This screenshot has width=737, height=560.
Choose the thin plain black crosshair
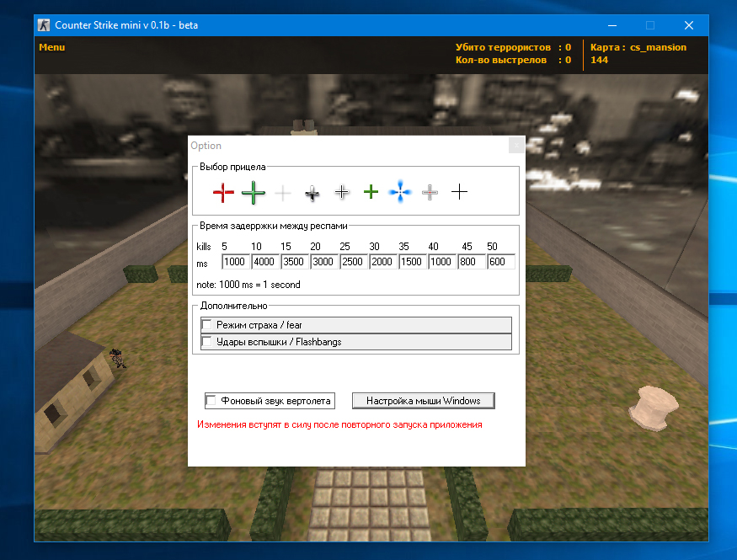click(459, 193)
